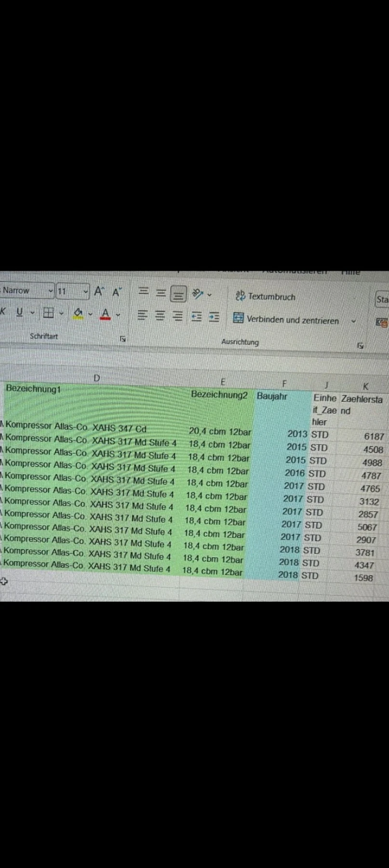Open the font name dropdown

point(51,291)
